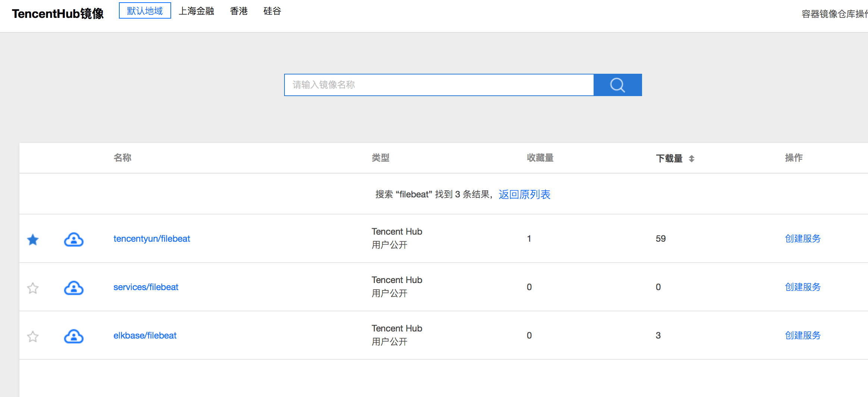This screenshot has height=397, width=868.
Task: Click the cloud icon beside elkbase/filebeat
Action: coord(74,336)
